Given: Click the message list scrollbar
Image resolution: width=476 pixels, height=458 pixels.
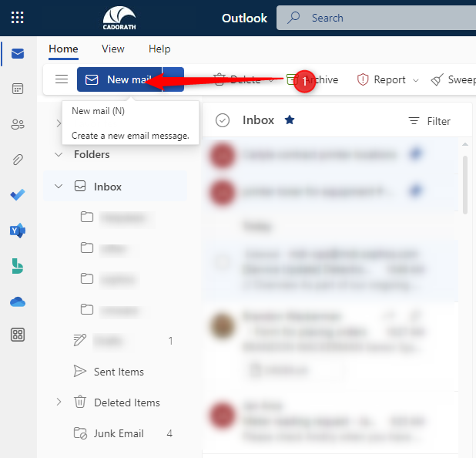Looking at the screenshot, I should [x=465, y=185].
